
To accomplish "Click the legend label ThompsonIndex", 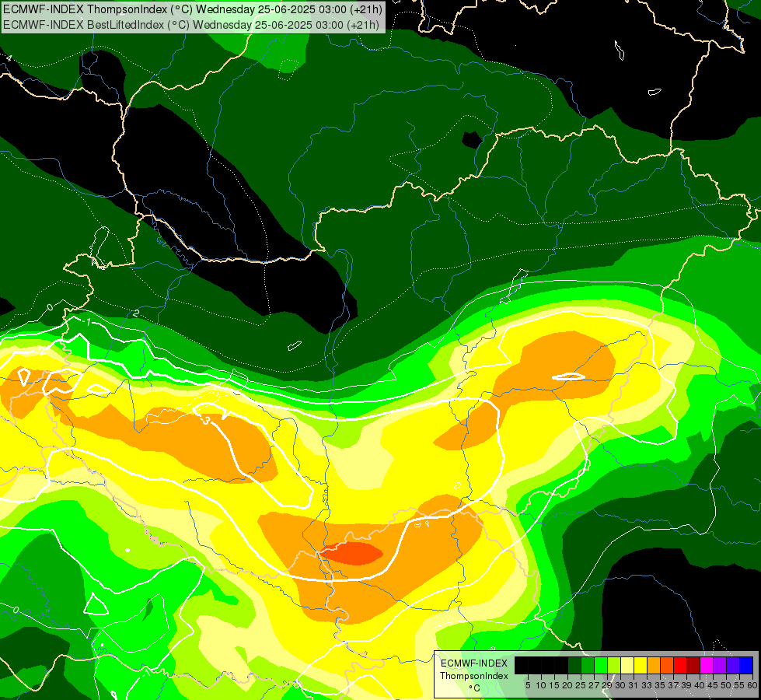I will [x=474, y=676].
